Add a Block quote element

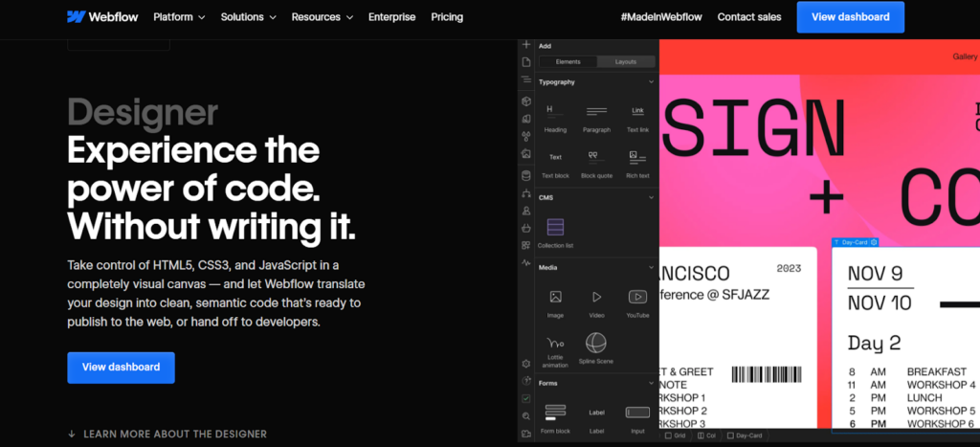click(x=596, y=165)
